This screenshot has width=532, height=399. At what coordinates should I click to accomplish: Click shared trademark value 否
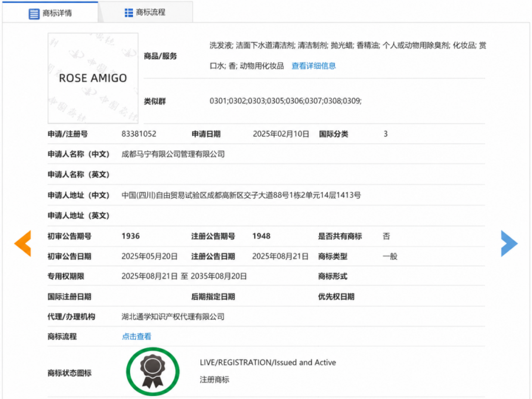coord(386,236)
